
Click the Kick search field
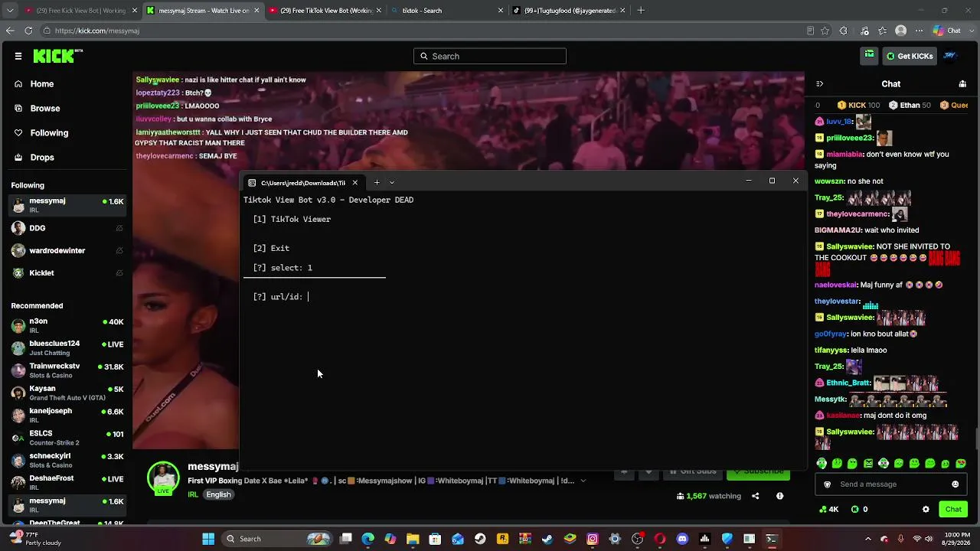tap(490, 56)
